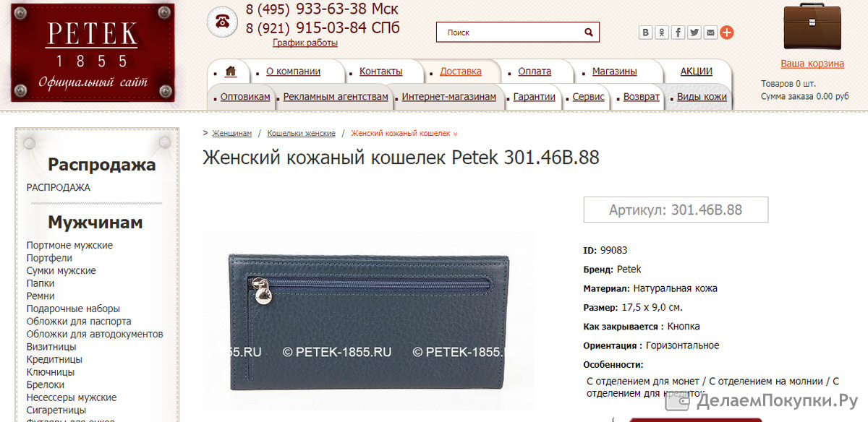The image size is (868, 422).
Task: Go to Кошельки женские breadcrumb
Action: tap(301, 134)
